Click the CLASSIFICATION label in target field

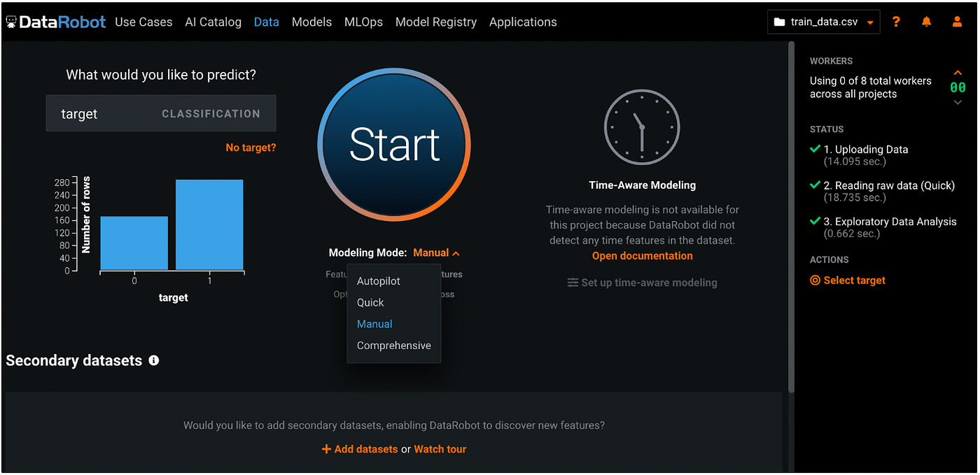(x=211, y=113)
